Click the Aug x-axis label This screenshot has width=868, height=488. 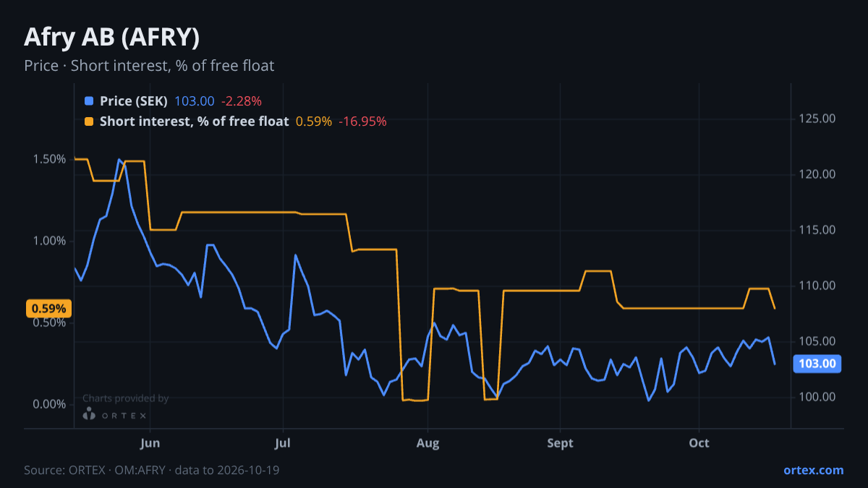(428, 442)
